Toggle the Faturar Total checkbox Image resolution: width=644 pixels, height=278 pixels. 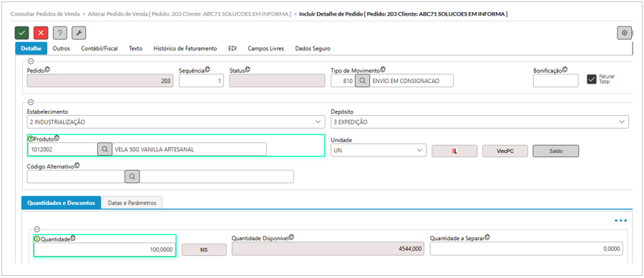(x=592, y=79)
